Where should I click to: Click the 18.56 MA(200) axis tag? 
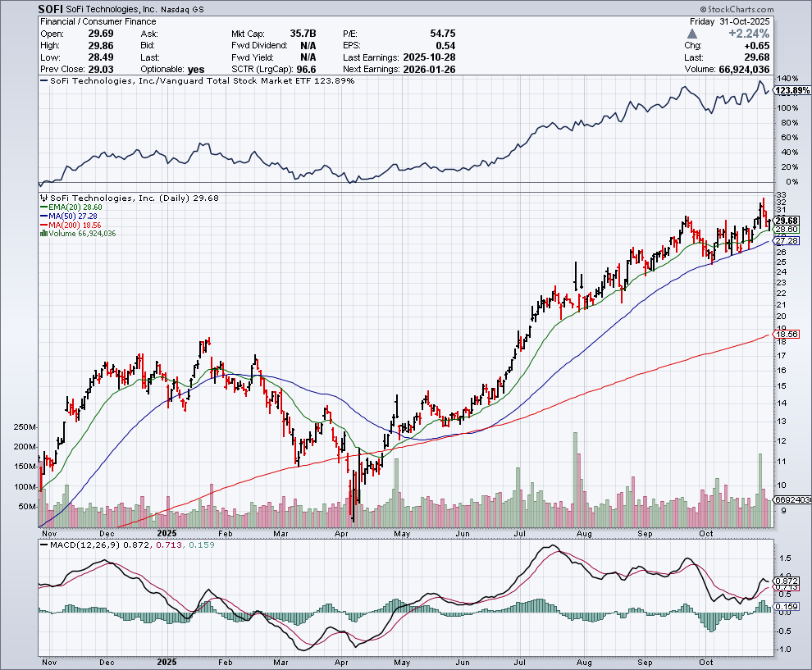pos(786,335)
